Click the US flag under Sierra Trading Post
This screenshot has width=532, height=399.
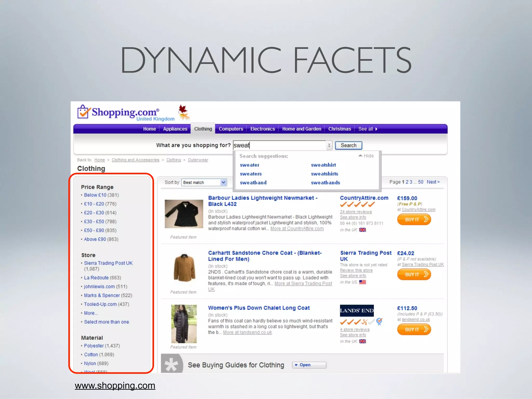362,282
